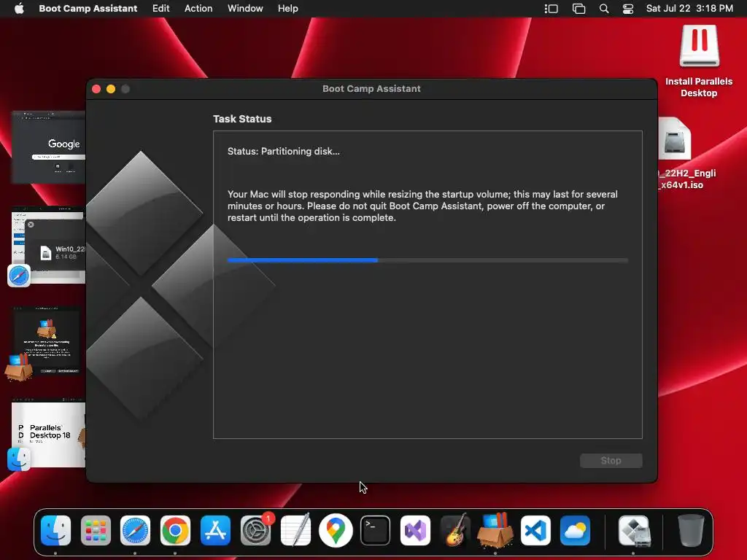Click the Status: Partitioning disk text

click(284, 151)
